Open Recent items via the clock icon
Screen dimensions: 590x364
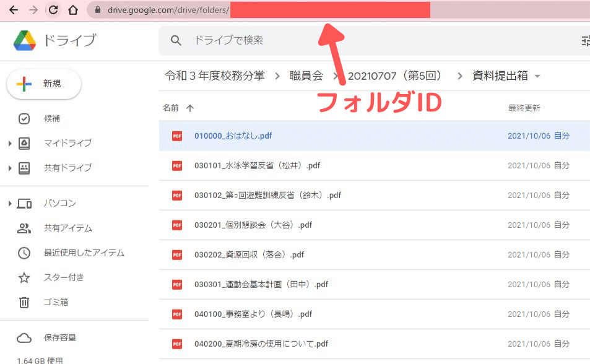click(x=24, y=253)
